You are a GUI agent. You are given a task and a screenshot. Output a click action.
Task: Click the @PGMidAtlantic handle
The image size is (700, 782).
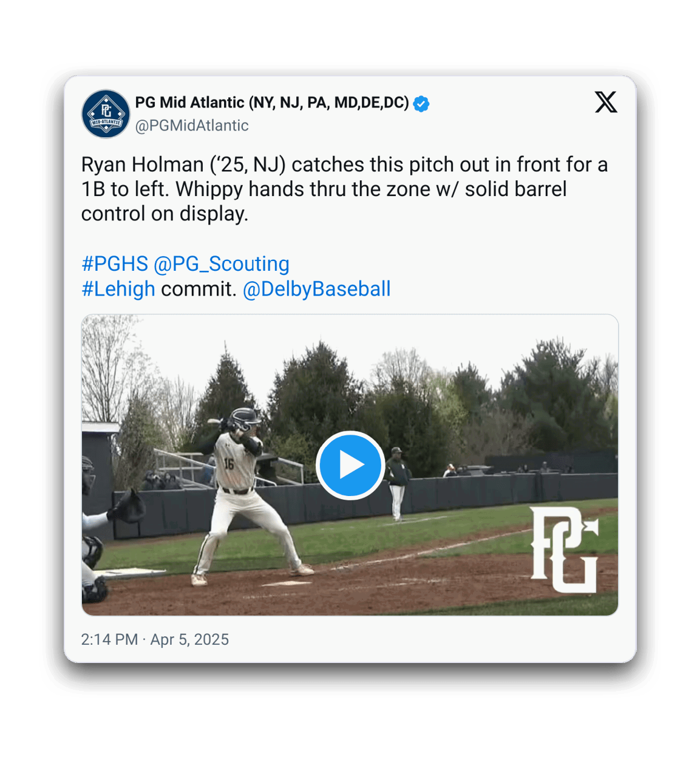[192, 126]
